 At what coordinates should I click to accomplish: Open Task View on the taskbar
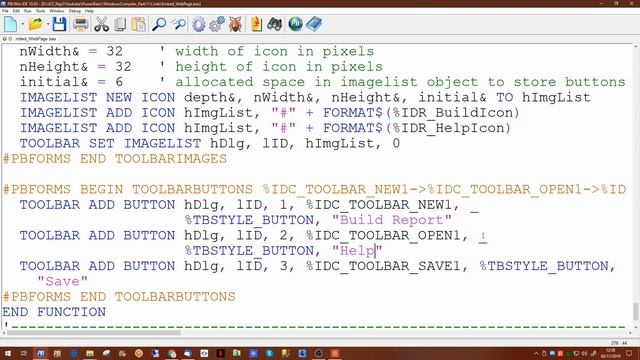click(x=24, y=353)
